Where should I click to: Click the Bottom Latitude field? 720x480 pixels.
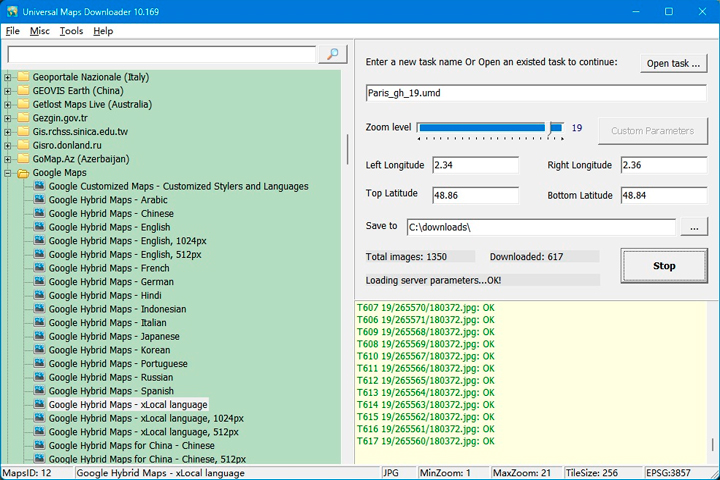point(664,195)
